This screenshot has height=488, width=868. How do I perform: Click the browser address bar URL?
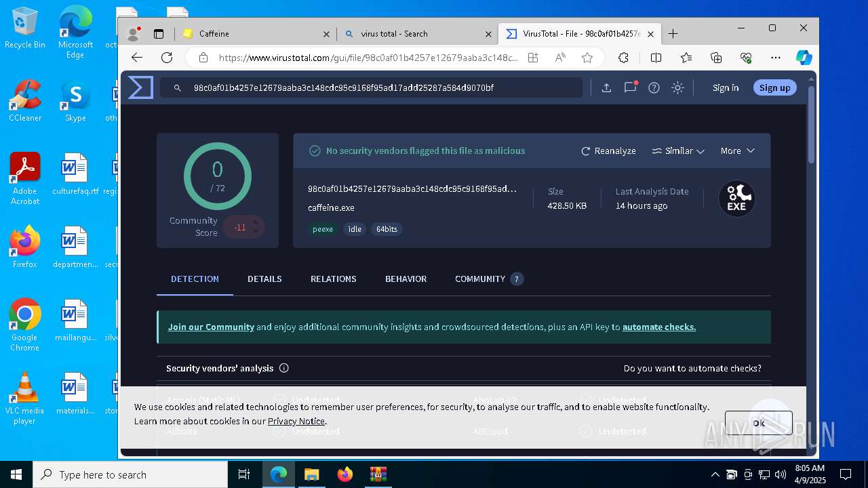tap(368, 58)
